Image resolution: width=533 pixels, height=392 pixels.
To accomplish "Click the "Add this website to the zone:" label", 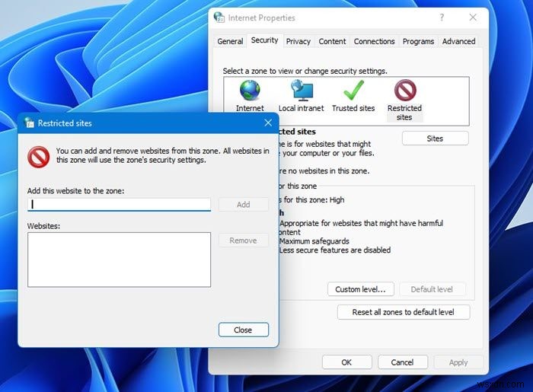I will coord(76,191).
